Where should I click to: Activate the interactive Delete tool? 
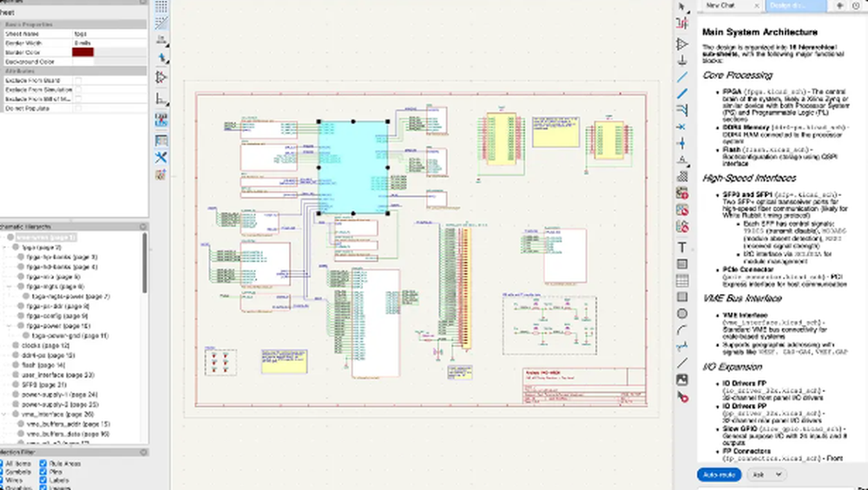pos(682,396)
